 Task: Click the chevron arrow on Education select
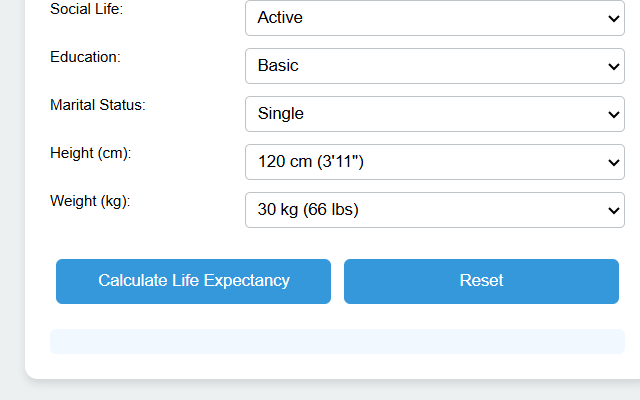[x=614, y=66]
